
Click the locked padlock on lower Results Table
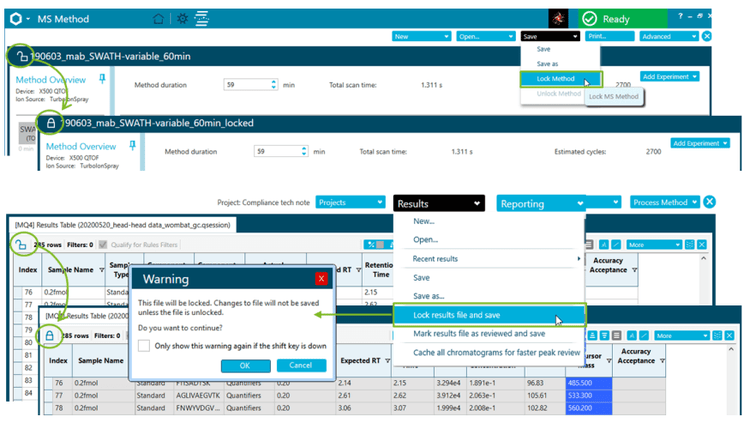pyautogui.click(x=48, y=335)
